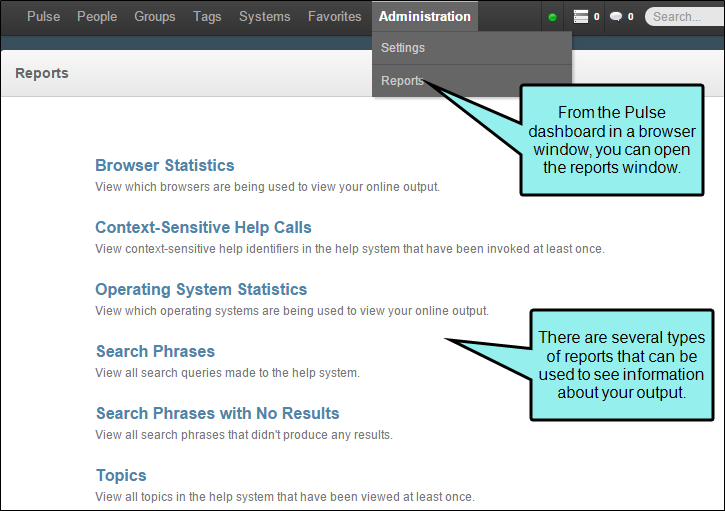725x511 pixels.
Task: Open Favorites in the top bar
Action: [335, 17]
